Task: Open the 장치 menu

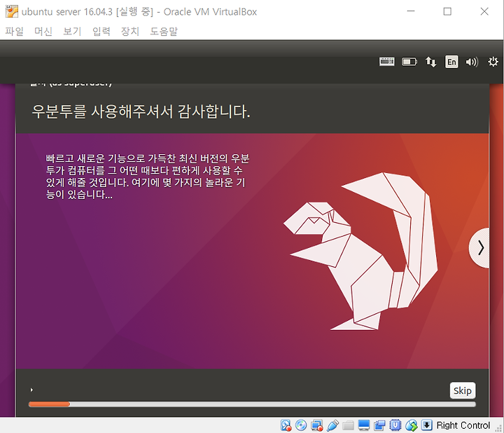Action: coord(130,32)
